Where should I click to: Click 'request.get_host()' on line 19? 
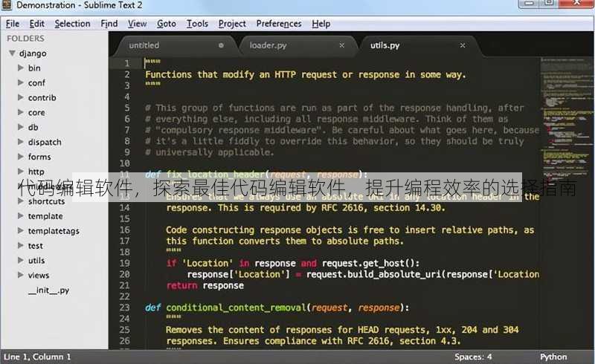click(368, 263)
